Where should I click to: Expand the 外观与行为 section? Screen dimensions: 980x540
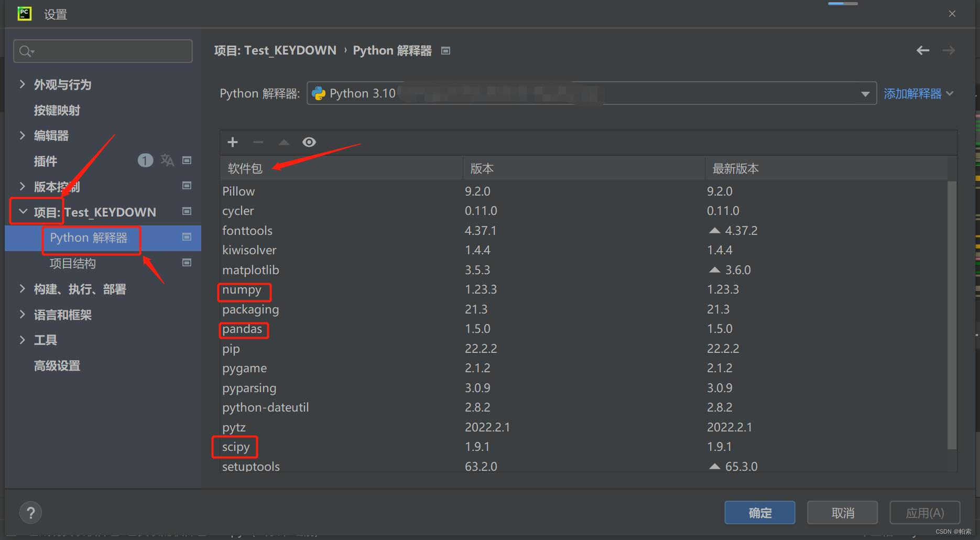coord(22,84)
